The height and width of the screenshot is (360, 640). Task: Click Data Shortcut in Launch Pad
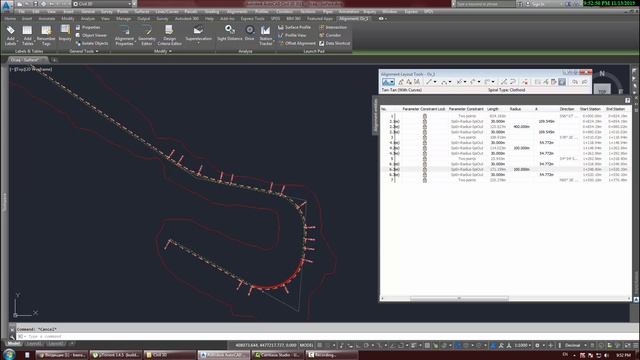point(335,43)
